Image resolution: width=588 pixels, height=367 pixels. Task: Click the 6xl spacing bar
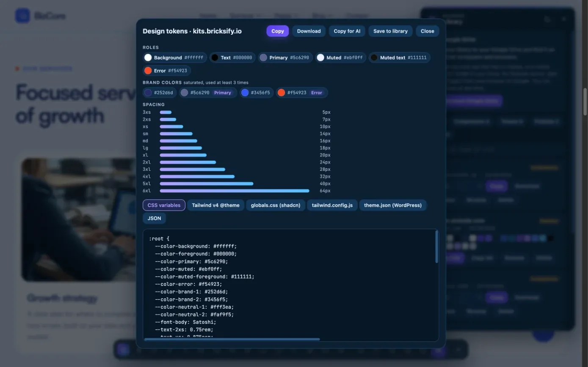coord(235,191)
